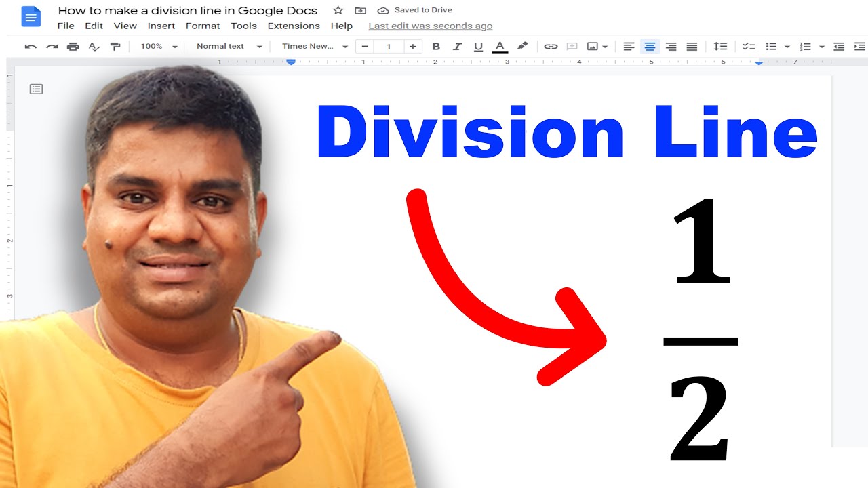Viewport: 868px width, 488px height.
Task: Click the font size input field
Action: [389, 47]
